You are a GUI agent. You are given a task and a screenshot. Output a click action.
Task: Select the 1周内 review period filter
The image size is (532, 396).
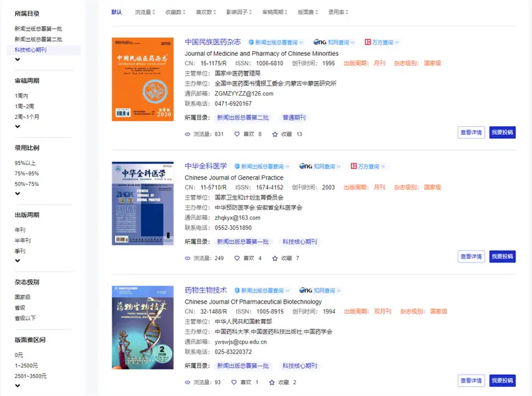tap(21, 96)
